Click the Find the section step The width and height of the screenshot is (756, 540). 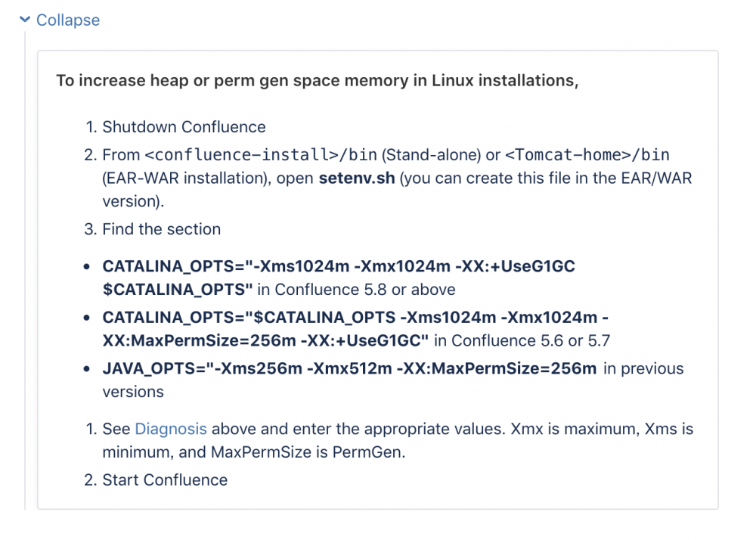coord(162,229)
